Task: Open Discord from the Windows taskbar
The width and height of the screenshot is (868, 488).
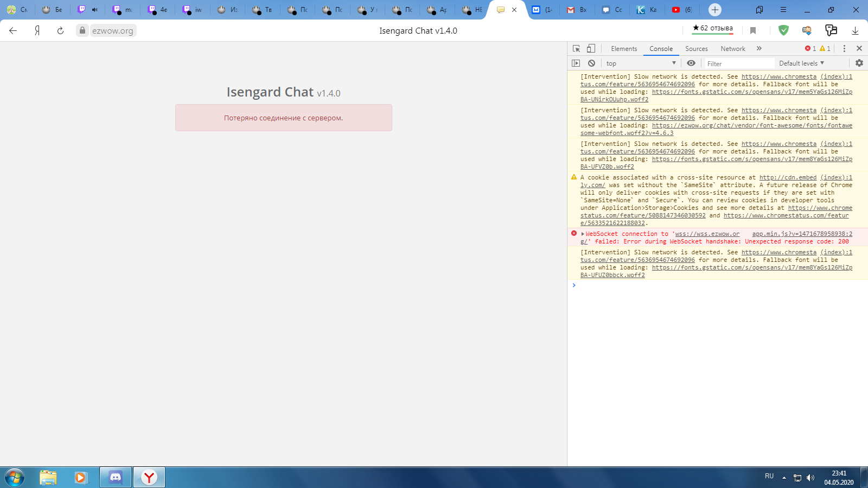Action: click(116, 477)
